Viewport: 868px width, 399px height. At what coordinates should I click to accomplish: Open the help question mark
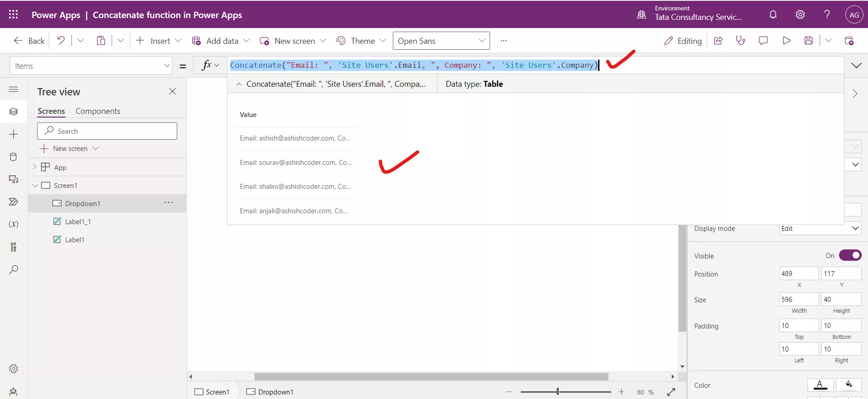pos(827,14)
